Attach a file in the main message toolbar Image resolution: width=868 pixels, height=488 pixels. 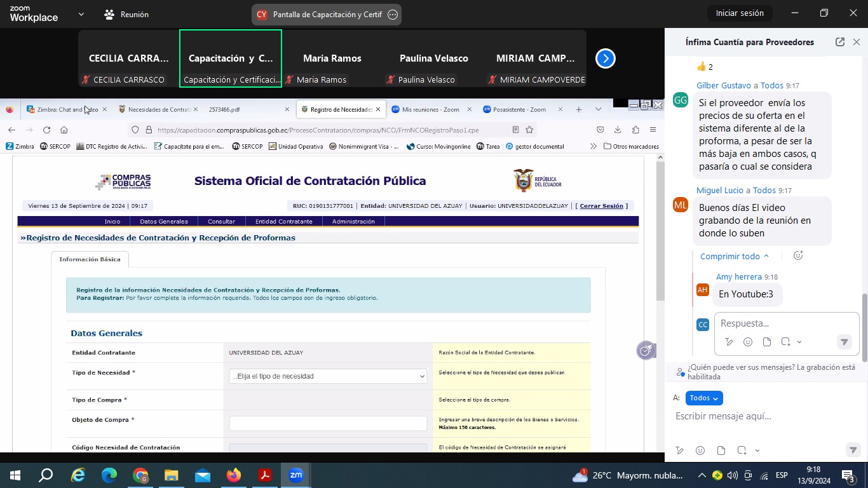pos(721,451)
